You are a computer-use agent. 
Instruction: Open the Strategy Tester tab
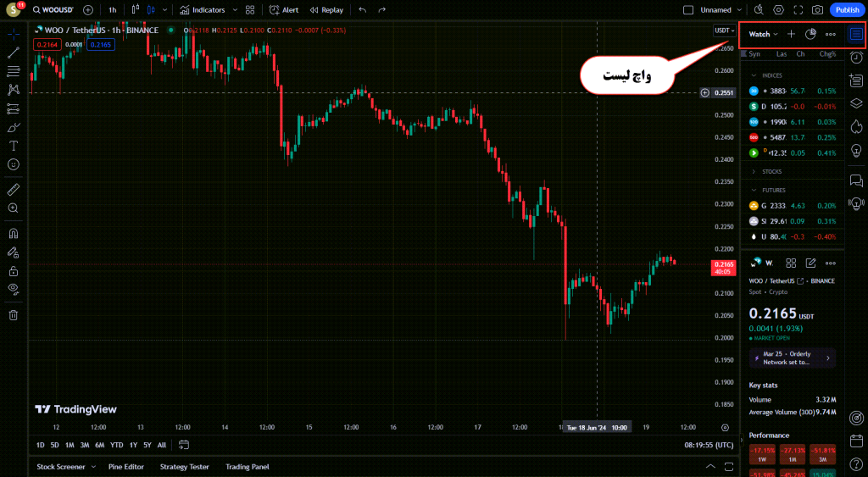pos(184,467)
